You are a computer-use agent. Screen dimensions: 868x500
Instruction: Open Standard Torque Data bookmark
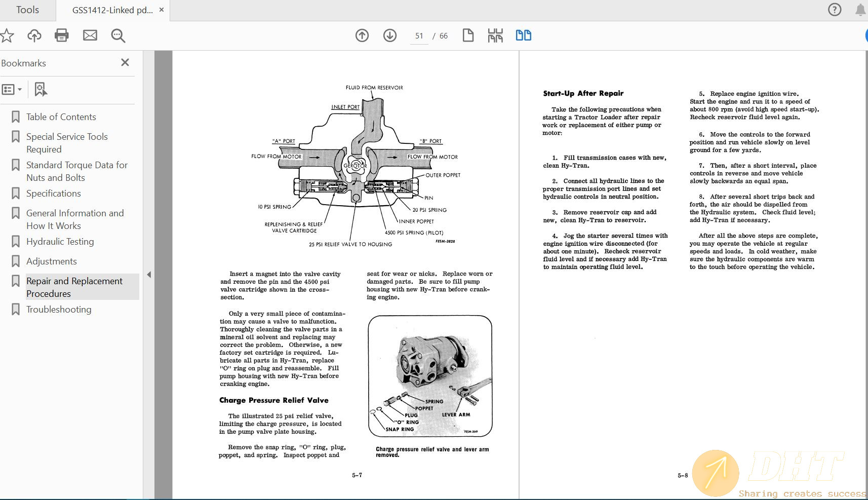click(x=77, y=171)
